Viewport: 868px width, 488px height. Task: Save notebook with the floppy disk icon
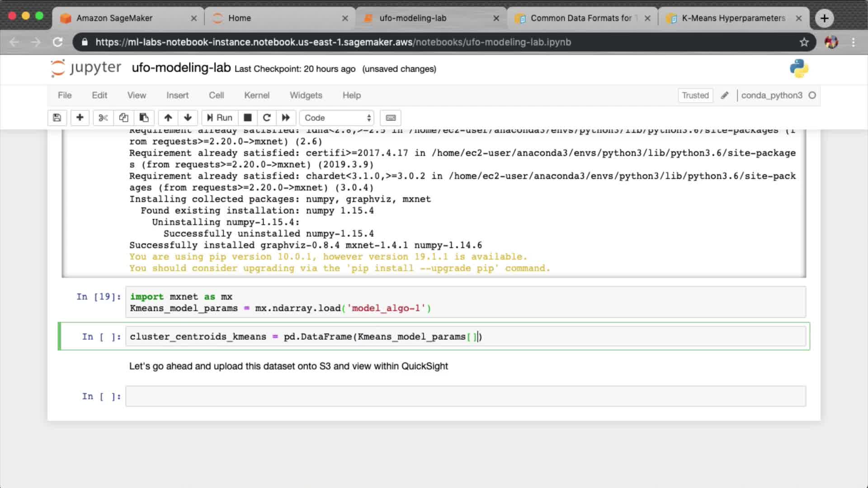(x=57, y=118)
